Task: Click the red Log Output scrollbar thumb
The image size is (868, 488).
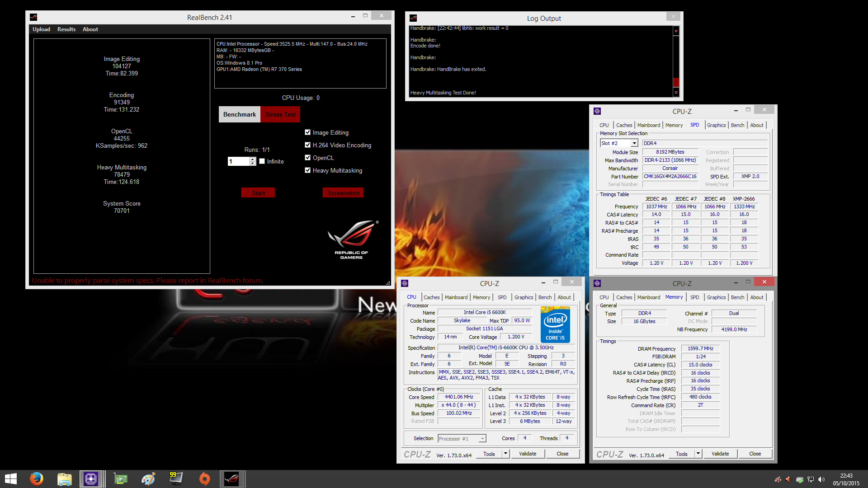Action: coord(676,82)
